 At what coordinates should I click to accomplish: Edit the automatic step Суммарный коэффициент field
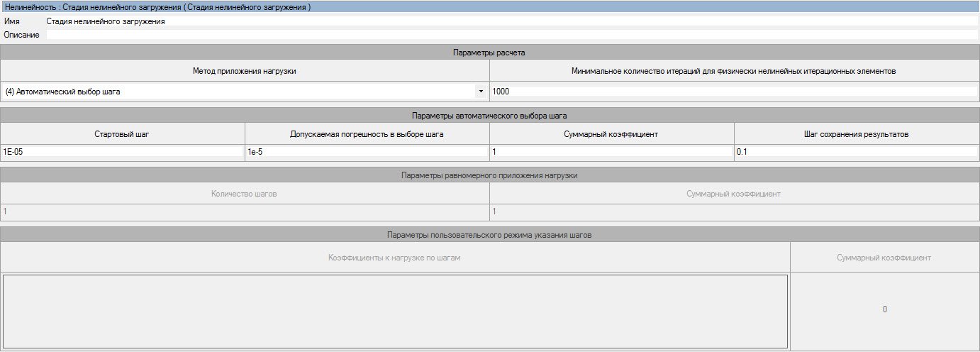coord(611,152)
